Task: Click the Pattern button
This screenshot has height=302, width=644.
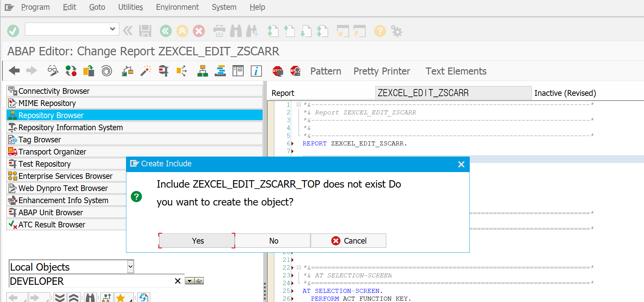Action: (x=326, y=71)
